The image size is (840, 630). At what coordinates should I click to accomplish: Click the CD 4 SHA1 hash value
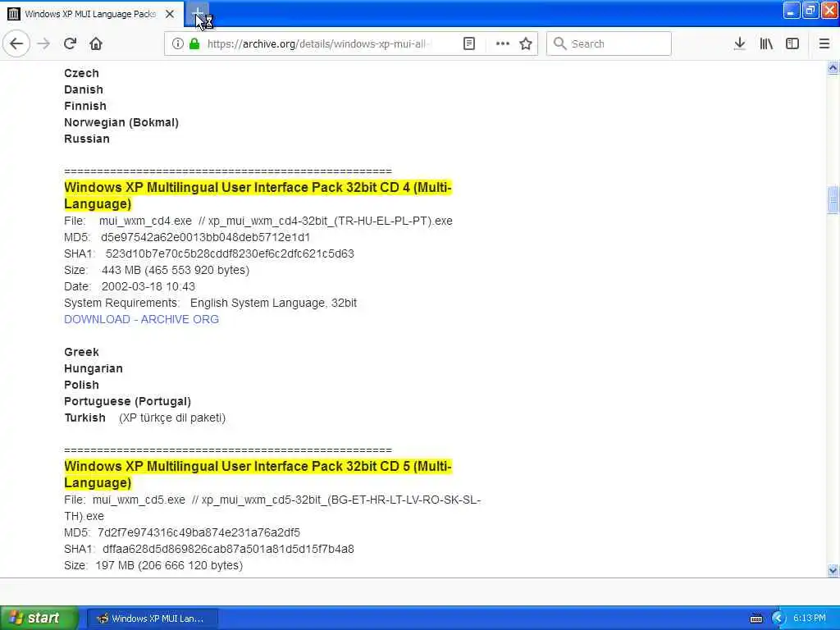(230, 253)
